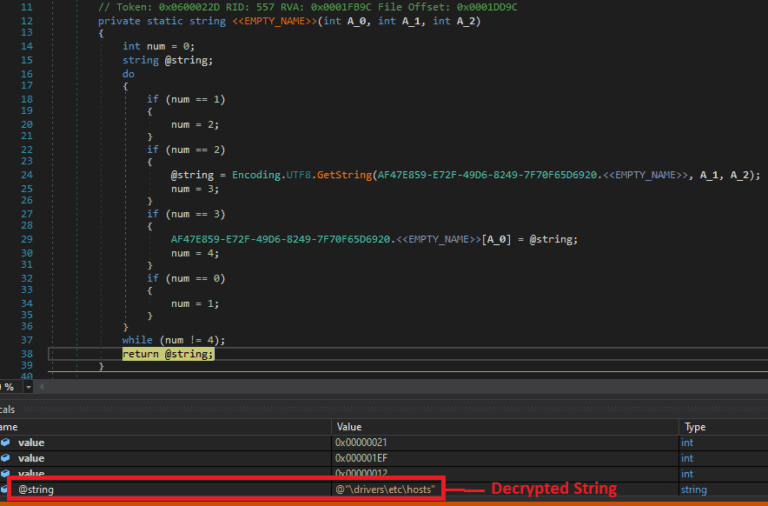Screen dimensions: 768x506
Task: Click line number 12 in the gutter
Action: [27, 21]
